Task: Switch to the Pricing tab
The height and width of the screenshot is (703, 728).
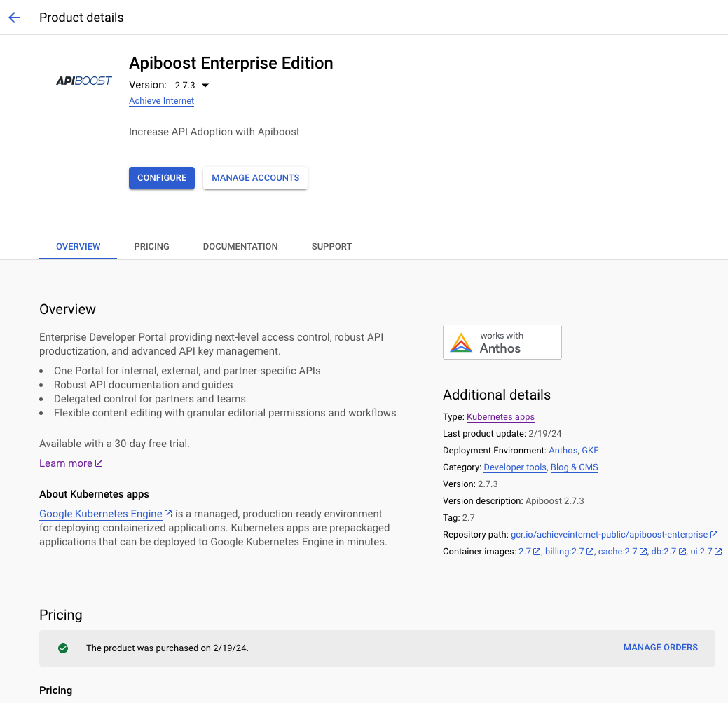Action: click(152, 247)
